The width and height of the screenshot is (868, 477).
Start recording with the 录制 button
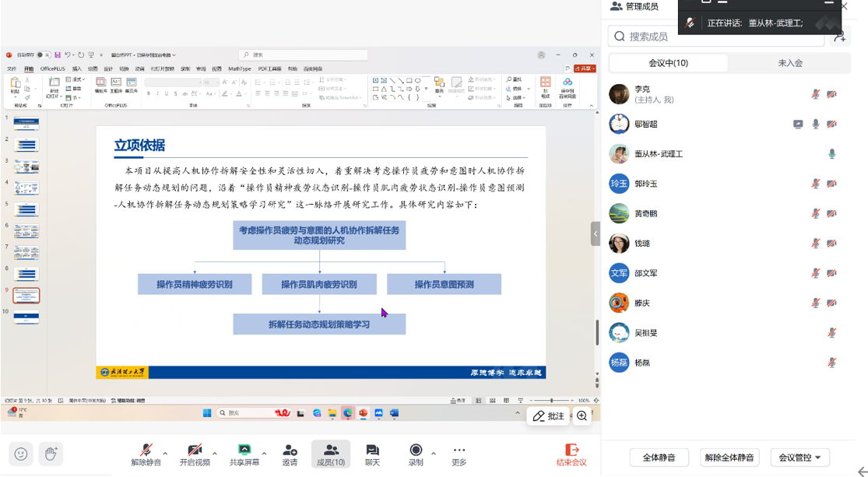pyautogui.click(x=416, y=451)
